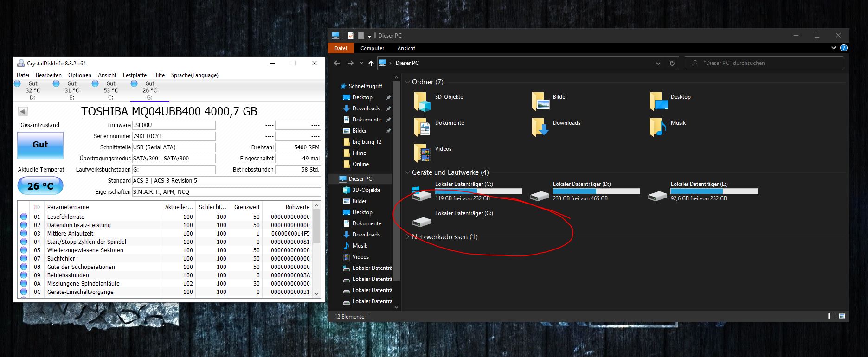Go back in Explorer navigation

click(337, 63)
